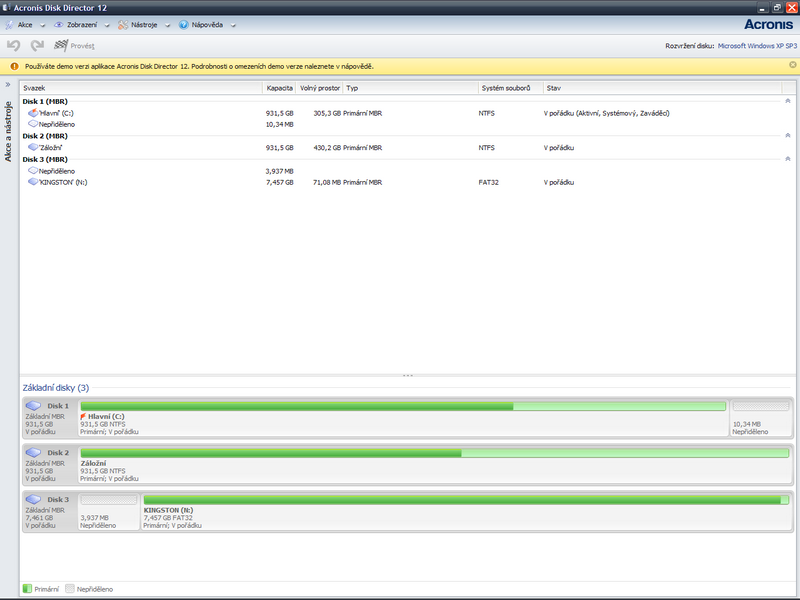Image resolution: width=800 pixels, height=600 pixels.
Task: Sort by Typ column header
Action: [x=411, y=88]
